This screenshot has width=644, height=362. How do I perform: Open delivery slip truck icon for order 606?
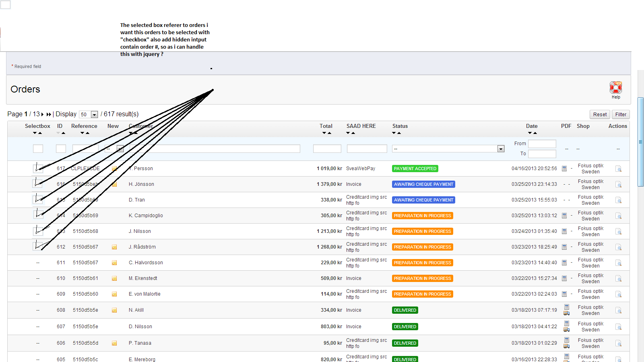click(x=566, y=346)
